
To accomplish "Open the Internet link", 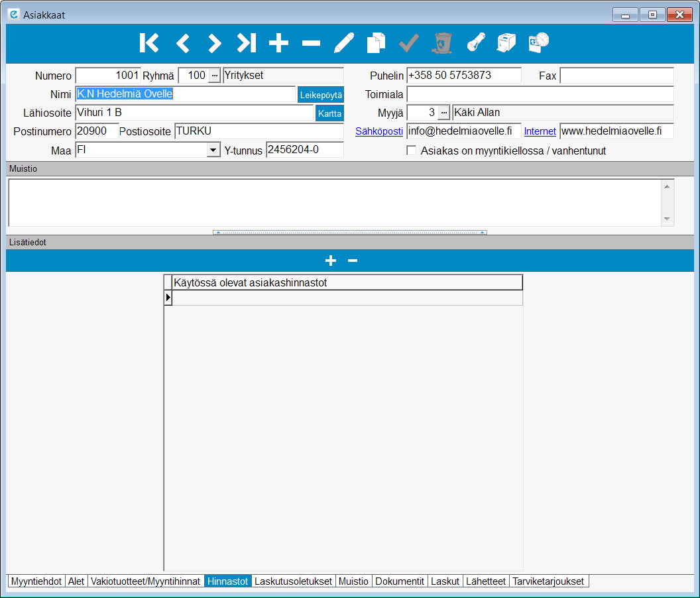I will point(540,131).
